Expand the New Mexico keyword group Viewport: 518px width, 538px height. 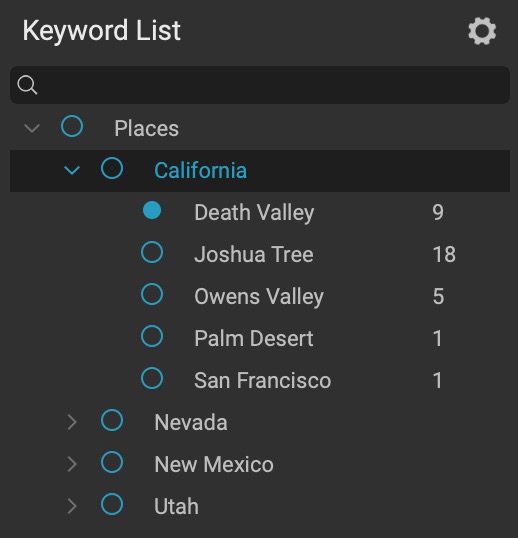72,464
